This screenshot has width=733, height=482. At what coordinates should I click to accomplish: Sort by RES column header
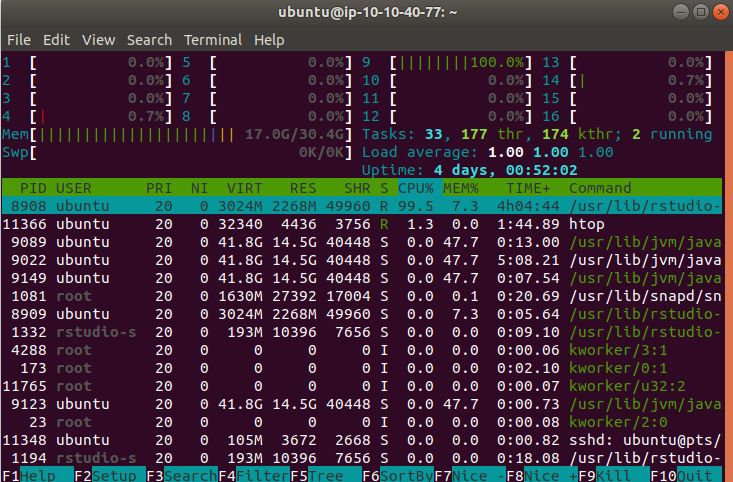(x=303, y=188)
